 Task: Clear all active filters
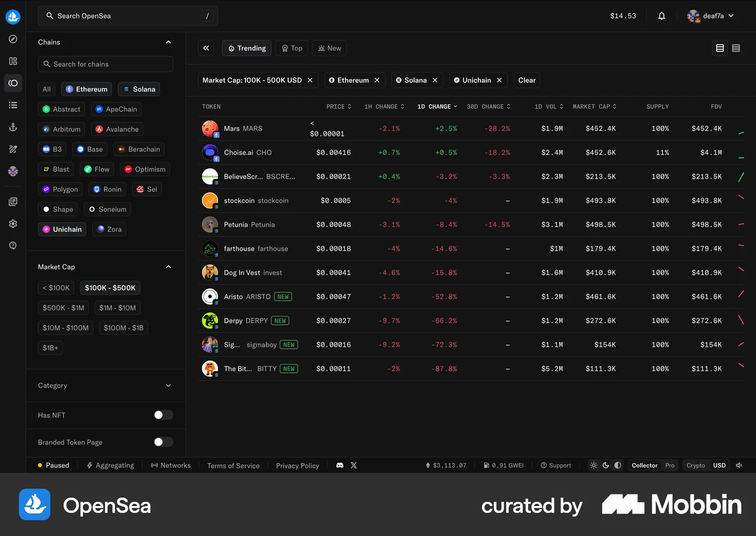[527, 80]
